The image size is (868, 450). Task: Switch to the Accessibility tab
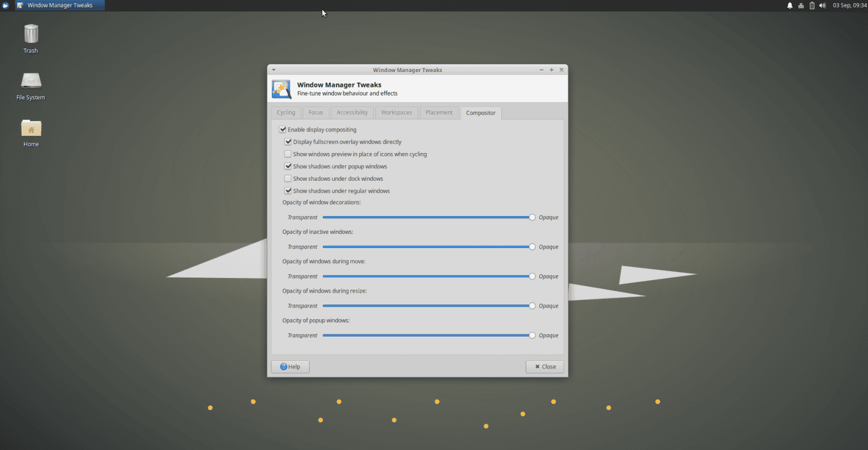click(x=352, y=112)
